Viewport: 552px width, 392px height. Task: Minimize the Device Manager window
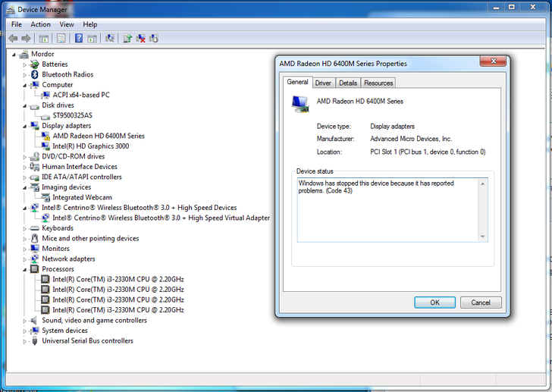pos(497,7)
